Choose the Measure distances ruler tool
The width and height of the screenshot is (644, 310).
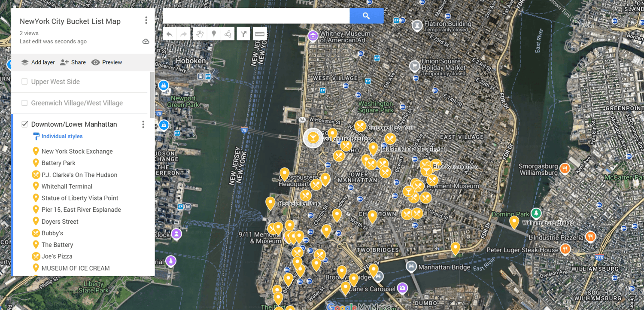pyautogui.click(x=260, y=34)
